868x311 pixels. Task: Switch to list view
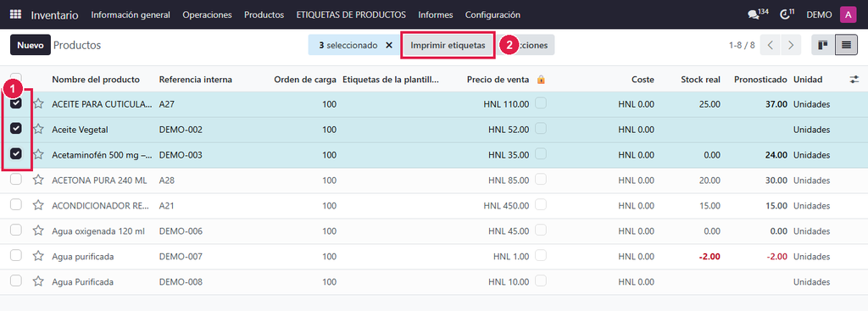tap(845, 46)
